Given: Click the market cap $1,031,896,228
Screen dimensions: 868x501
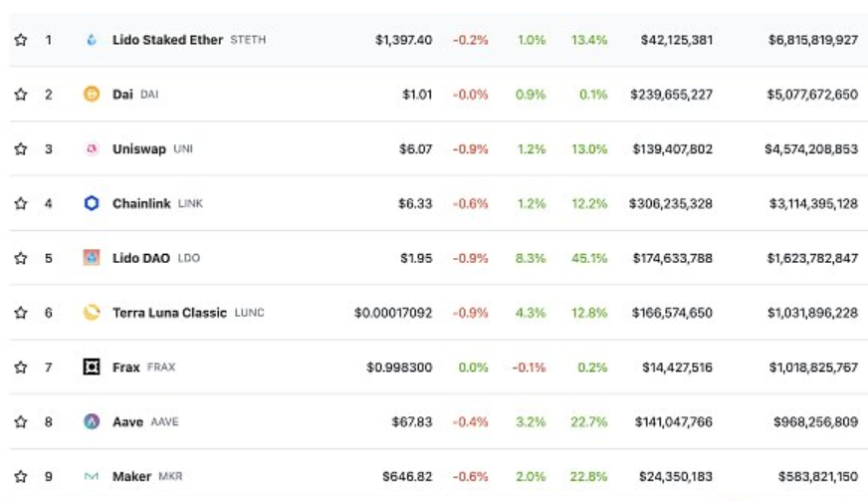Looking at the screenshot, I should click(x=812, y=313).
